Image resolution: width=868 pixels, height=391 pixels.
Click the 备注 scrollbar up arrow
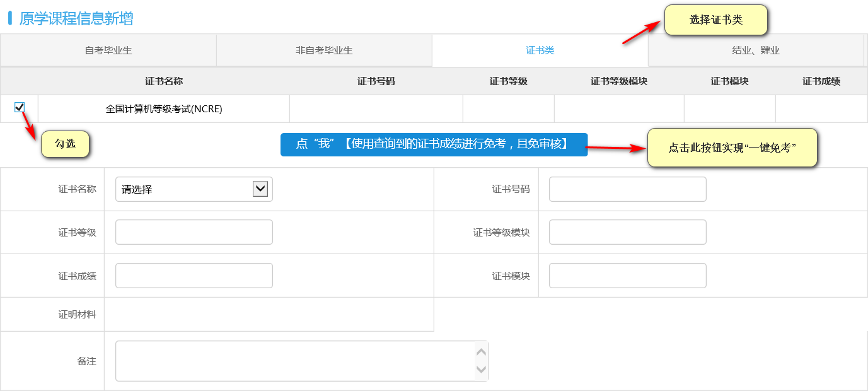482,352
